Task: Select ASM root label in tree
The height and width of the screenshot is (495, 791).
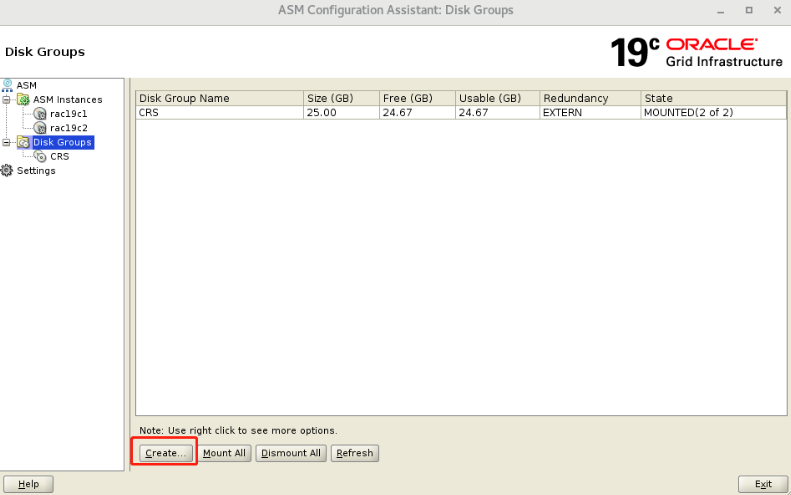Action: pos(27,85)
